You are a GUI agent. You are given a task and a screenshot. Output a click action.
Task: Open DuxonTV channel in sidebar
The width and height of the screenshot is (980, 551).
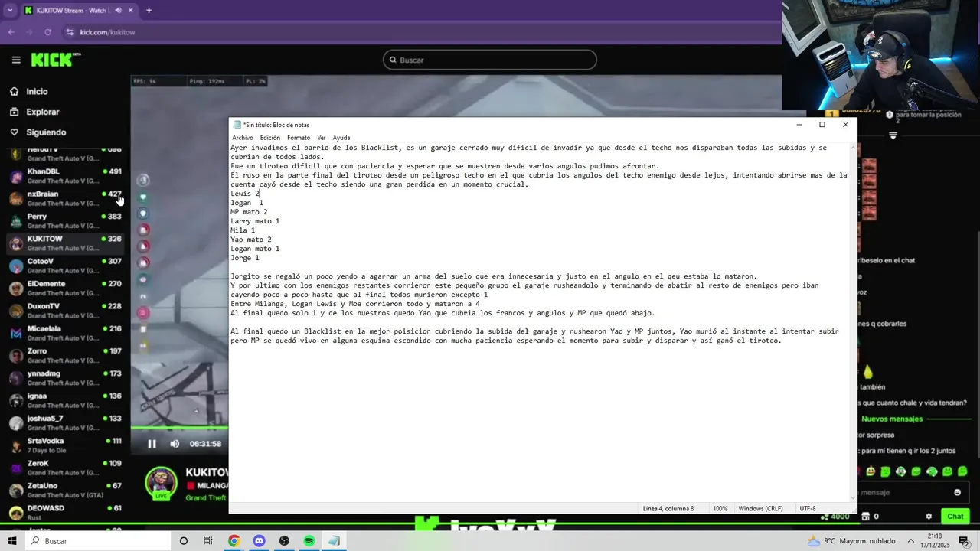click(x=64, y=310)
